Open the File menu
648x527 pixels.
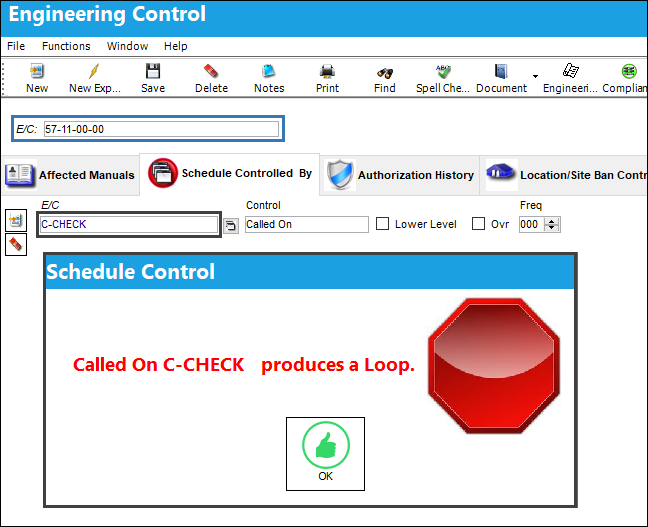pyautogui.click(x=16, y=46)
